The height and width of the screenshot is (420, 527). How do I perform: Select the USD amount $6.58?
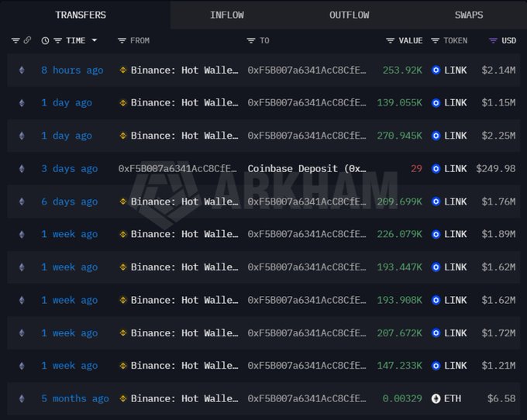pos(501,398)
